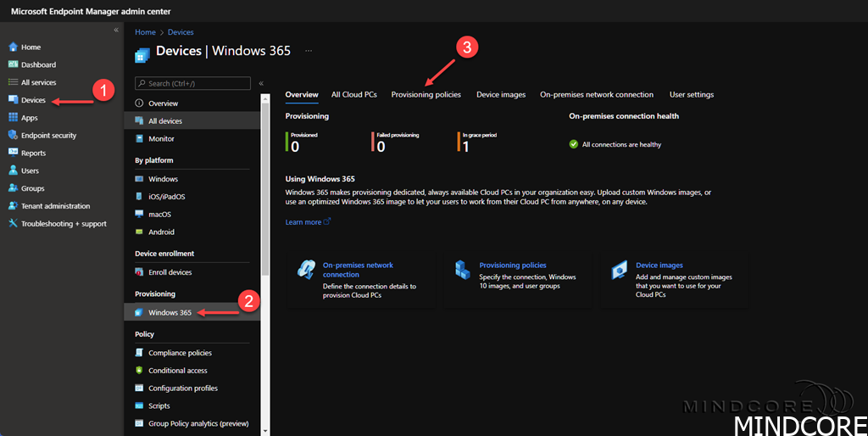The width and height of the screenshot is (868, 436).
Task: Collapse the main left navigation sidebar
Action: (116, 31)
